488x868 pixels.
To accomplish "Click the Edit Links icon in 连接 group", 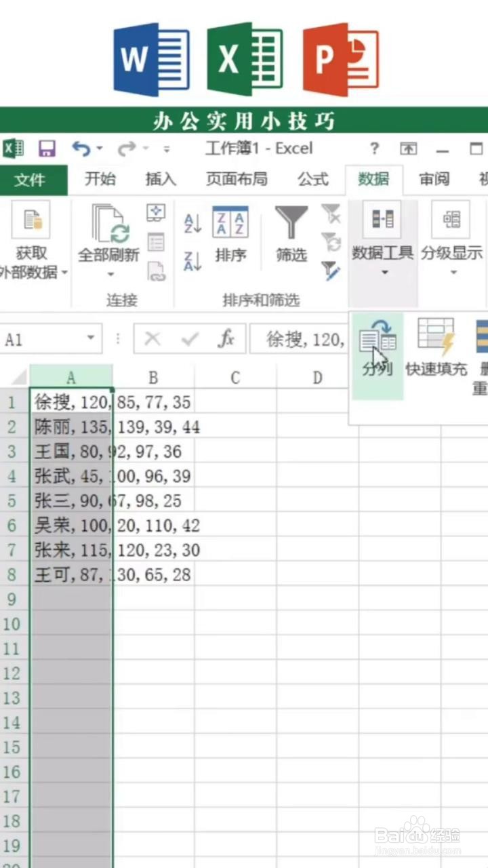I will (x=157, y=271).
